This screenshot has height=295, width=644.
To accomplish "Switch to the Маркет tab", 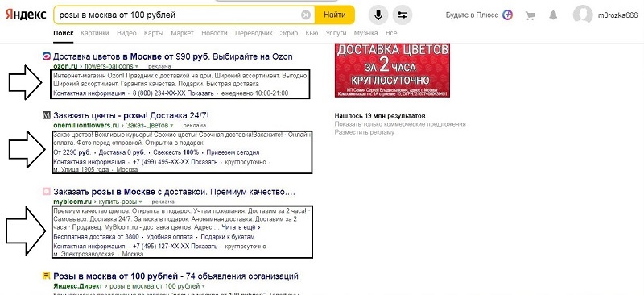I will pyautogui.click(x=183, y=33).
